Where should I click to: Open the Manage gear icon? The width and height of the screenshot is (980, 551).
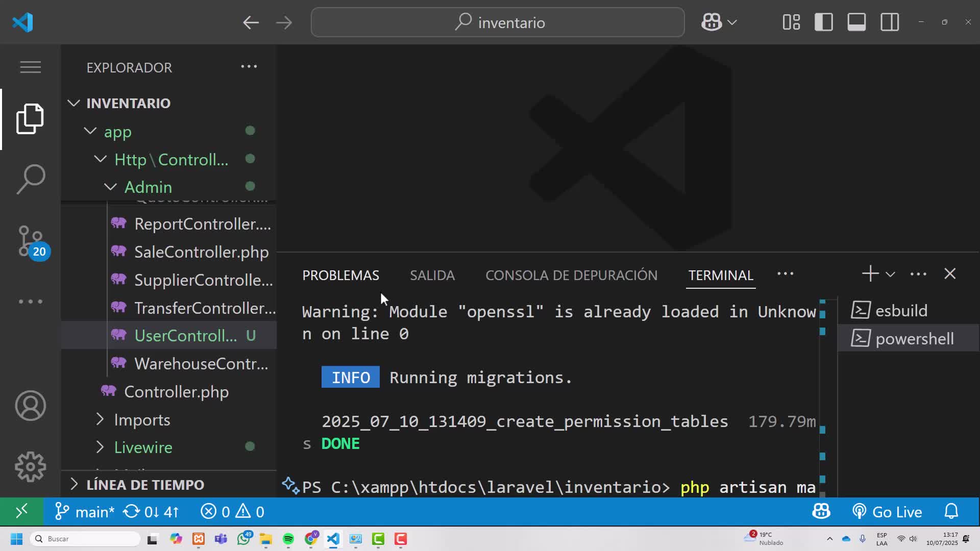(31, 467)
